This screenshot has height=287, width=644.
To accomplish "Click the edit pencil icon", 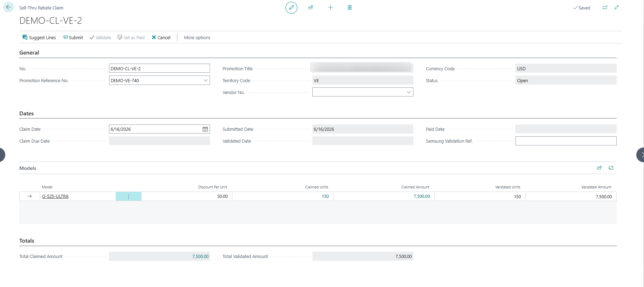I will point(291,7).
